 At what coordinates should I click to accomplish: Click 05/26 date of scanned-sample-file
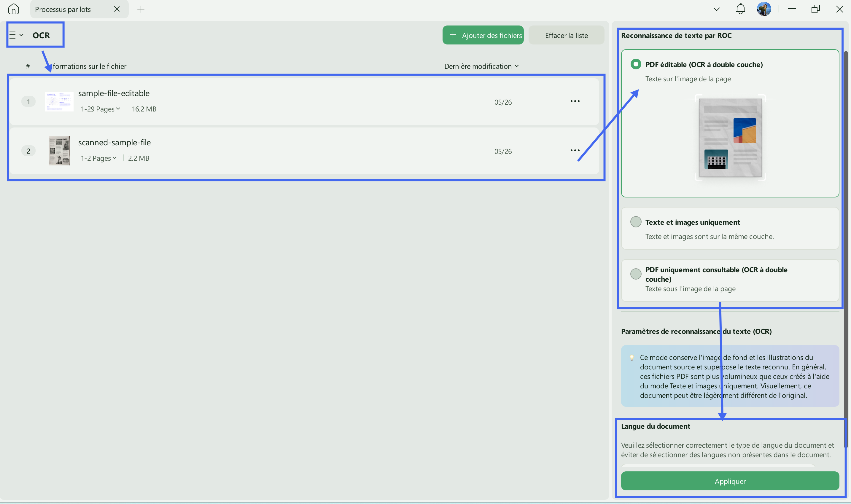(503, 151)
